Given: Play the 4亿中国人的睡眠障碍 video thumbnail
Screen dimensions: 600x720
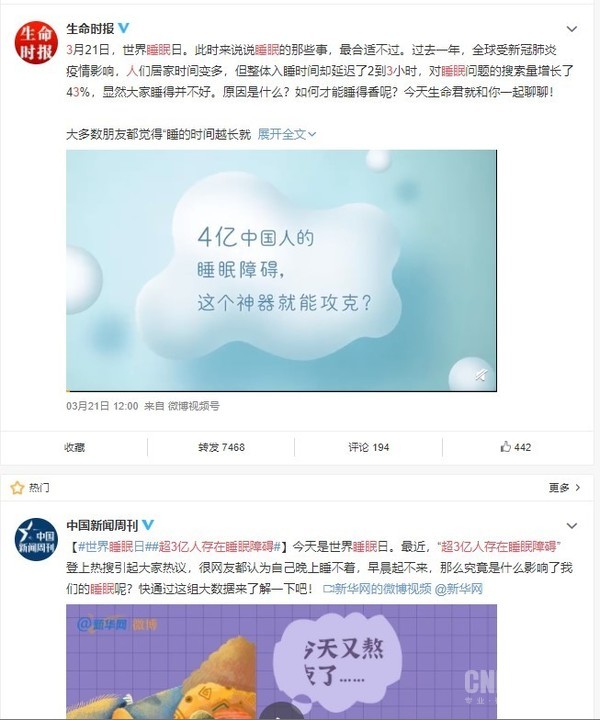Looking at the screenshot, I should pyautogui.click(x=281, y=270).
